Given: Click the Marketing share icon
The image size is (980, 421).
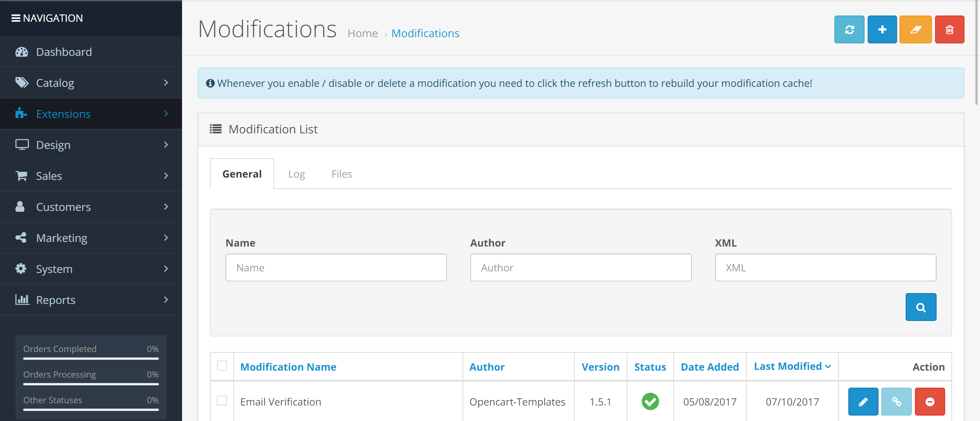Looking at the screenshot, I should pyautogui.click(x=21, y=238).
